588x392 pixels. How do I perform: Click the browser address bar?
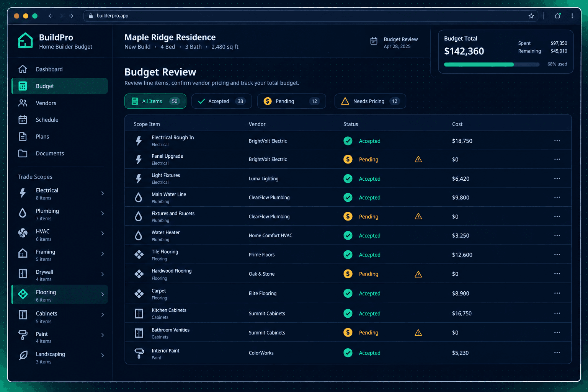(310, 16)
